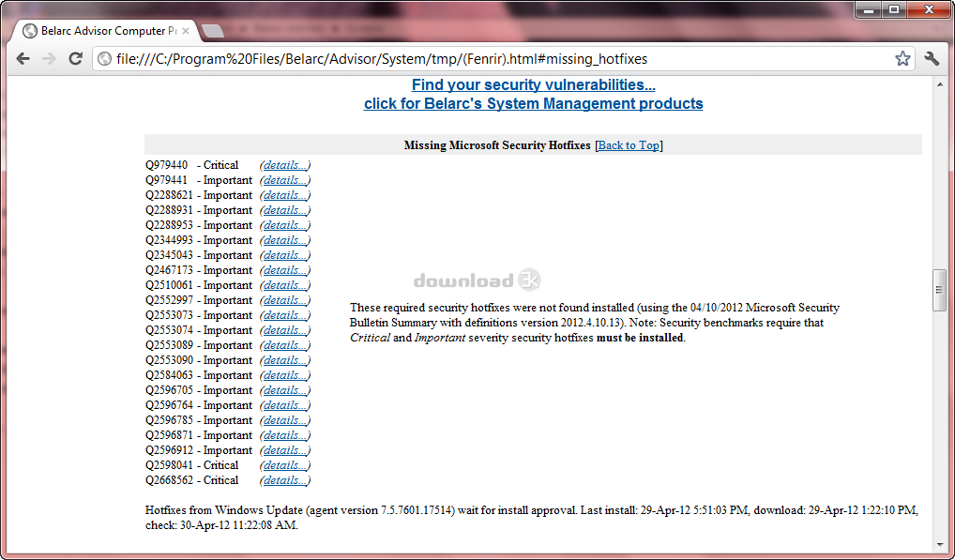Close the Belarc Advisor tab
Image resolution: width=955 pixels, height=560 pixels.
click(x=186, y=30)
